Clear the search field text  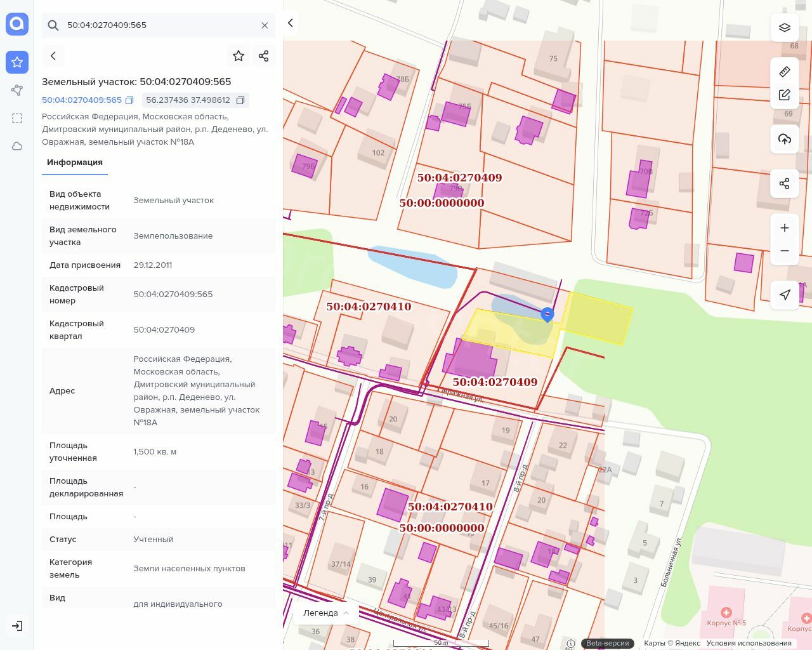click(x=265, y=25)
